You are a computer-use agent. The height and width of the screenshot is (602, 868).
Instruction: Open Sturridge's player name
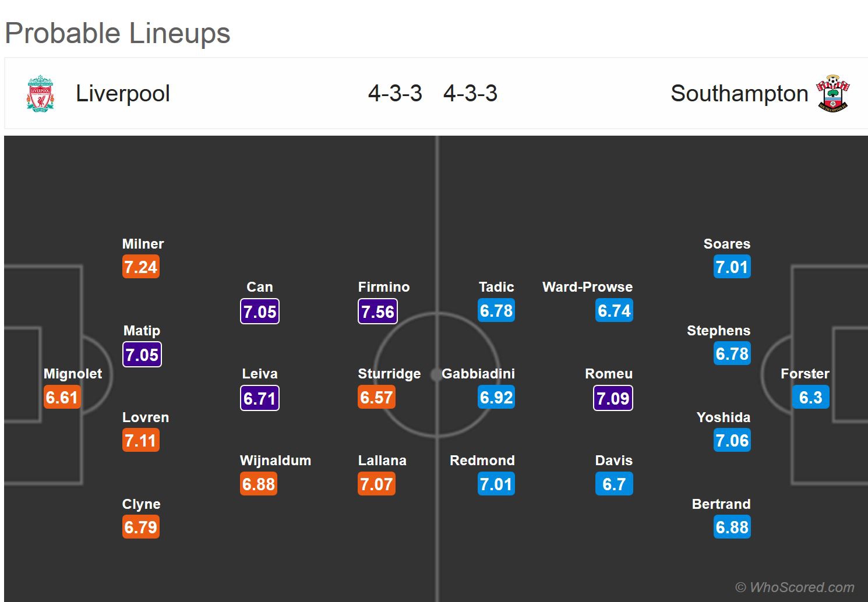click(389, 374)
